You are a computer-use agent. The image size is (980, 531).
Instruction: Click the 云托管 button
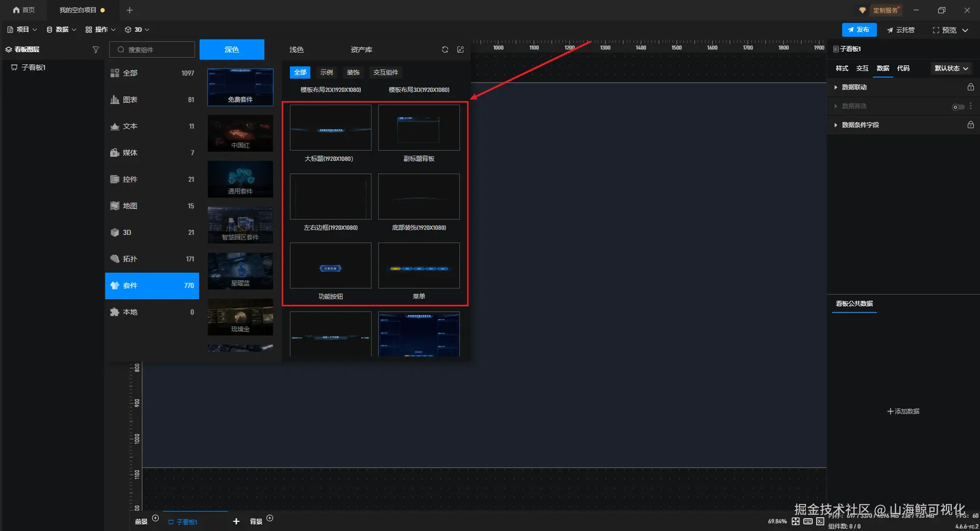(901, 30)
